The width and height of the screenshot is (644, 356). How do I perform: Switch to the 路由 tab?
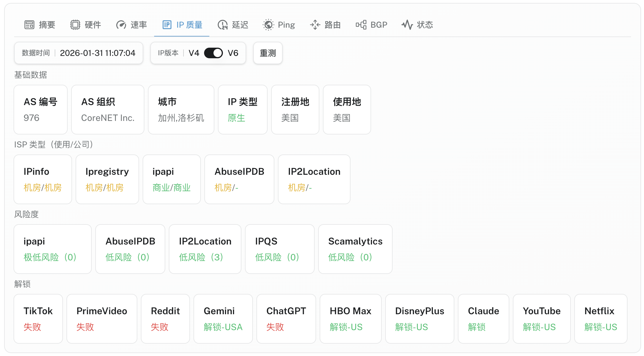click(x=332, y=25)
